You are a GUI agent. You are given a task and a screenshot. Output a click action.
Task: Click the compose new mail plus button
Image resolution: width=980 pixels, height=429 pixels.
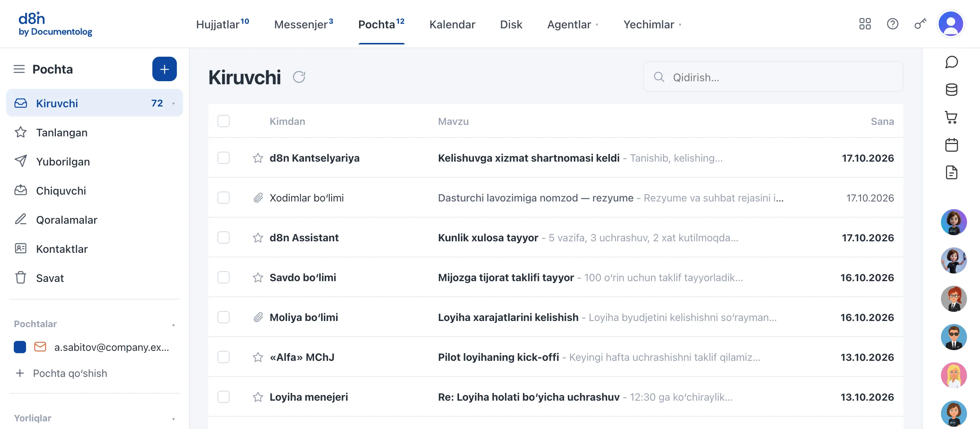tap(164, 69)
